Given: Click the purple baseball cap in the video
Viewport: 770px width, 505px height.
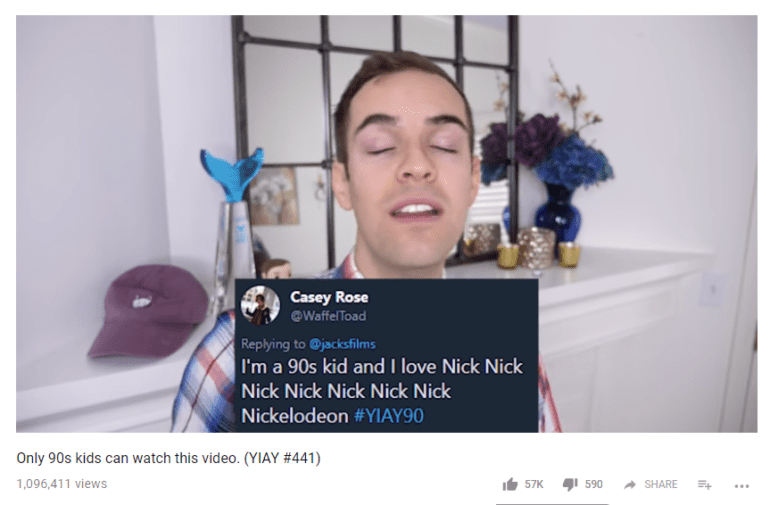Looking at the screenshot, I should pyautogui.click(x=149, y=310).
